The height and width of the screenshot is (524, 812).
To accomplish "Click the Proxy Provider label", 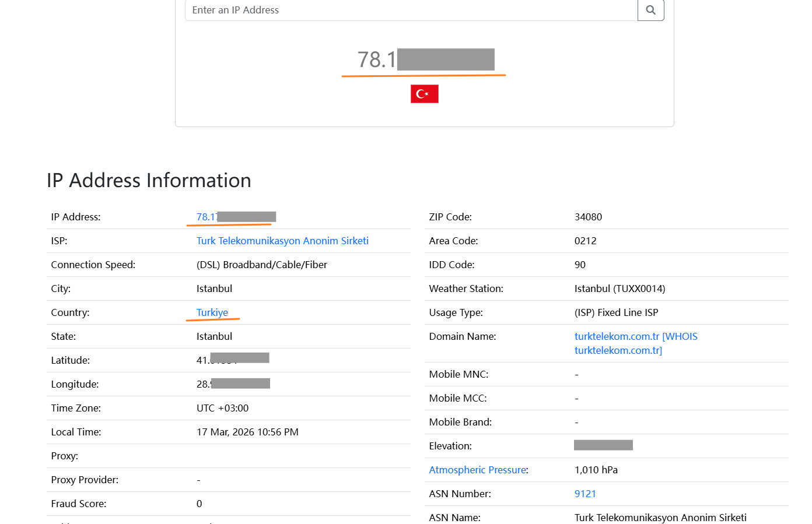I will click(85, 480).
